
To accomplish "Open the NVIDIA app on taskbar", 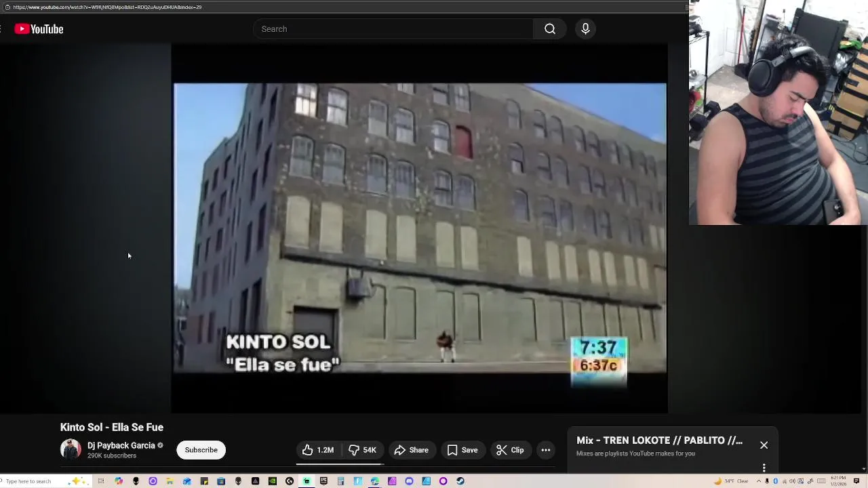I will pos(272,481).
